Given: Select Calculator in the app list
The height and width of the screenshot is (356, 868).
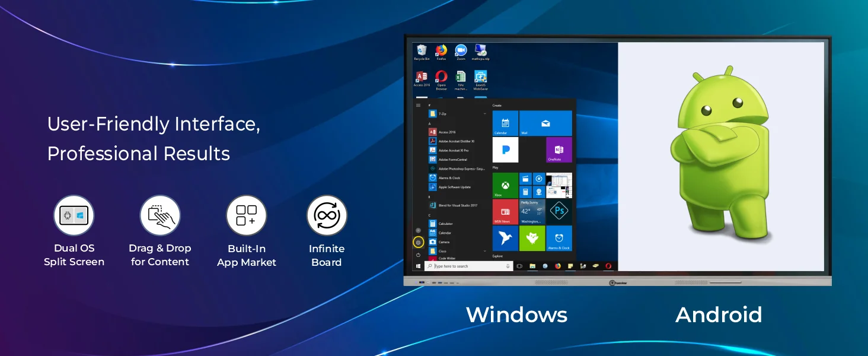Looking at the screenshot, I should coord(445,224).
